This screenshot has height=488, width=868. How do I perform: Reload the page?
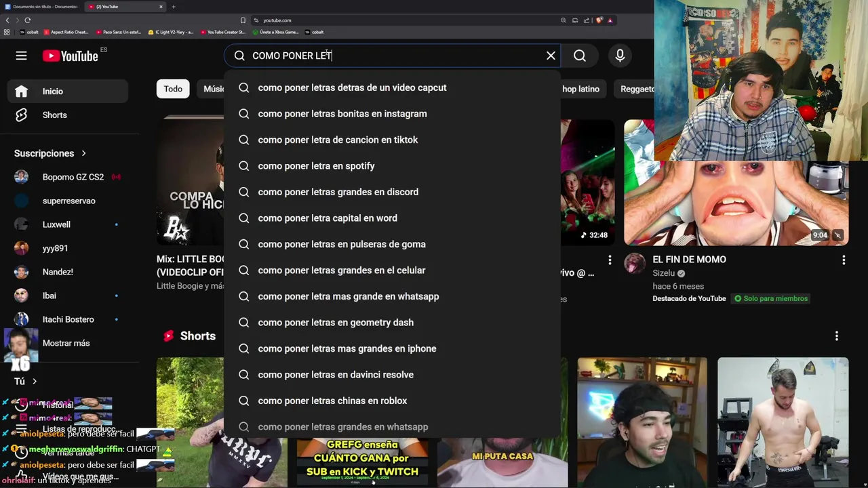tap(28, 20)
